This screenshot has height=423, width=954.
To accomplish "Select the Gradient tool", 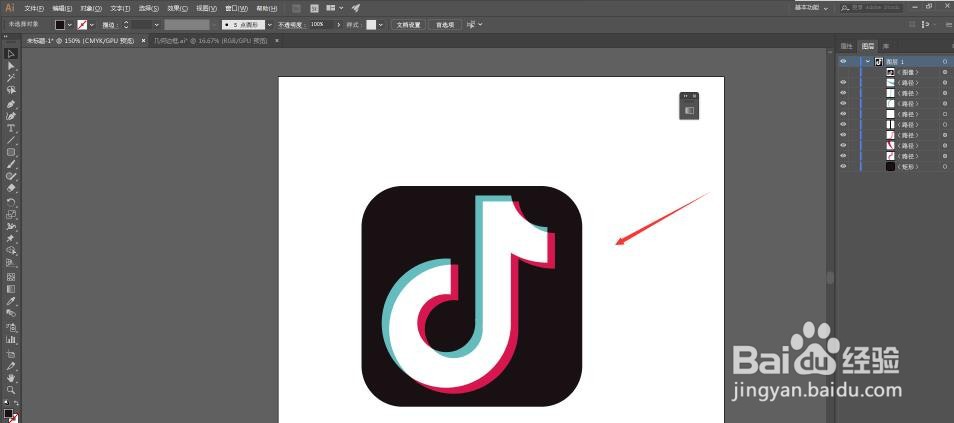I will click(11, 289).
